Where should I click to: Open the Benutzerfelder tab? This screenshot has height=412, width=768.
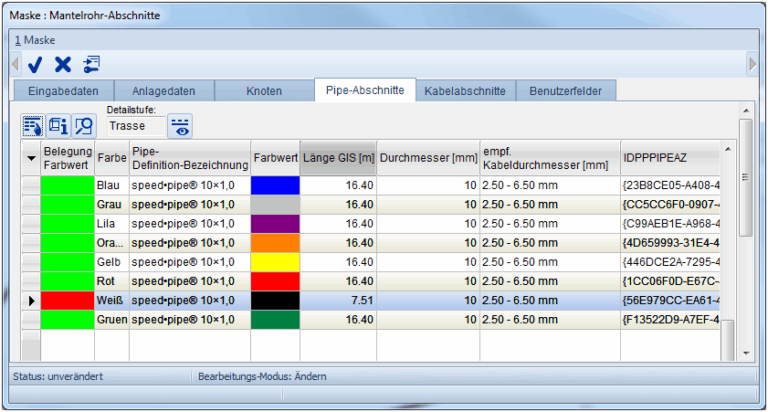click(x=565, y=91)
